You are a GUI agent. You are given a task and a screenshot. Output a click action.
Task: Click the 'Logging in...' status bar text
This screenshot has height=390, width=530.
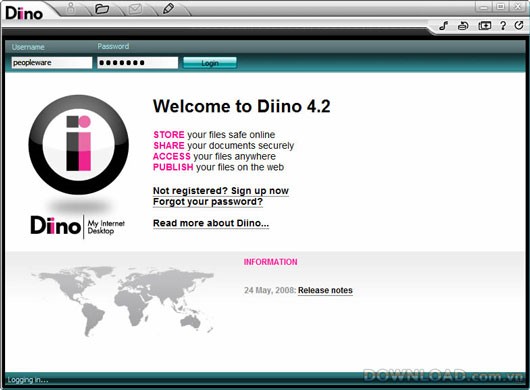pyautogui.click(x=28, y=380)
